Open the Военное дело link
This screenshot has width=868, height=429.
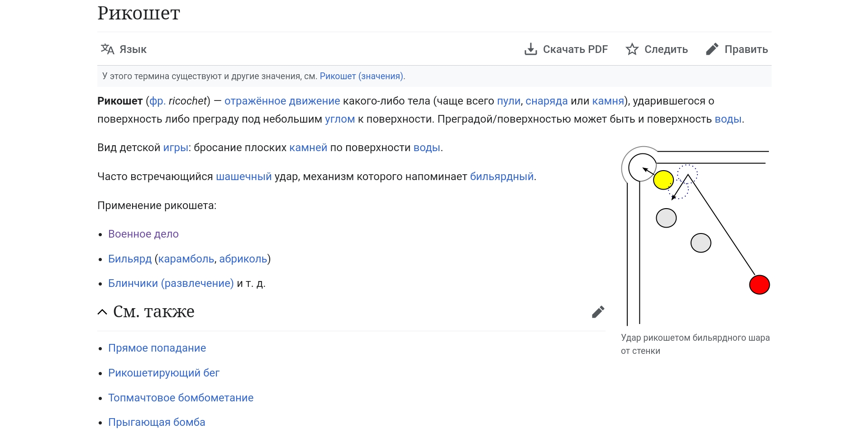point(143,234)
